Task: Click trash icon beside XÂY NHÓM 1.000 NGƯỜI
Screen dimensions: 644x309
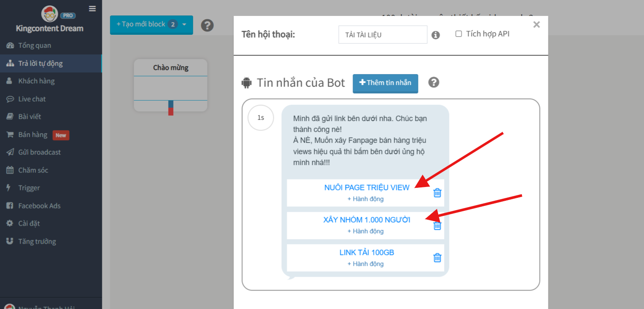Action: pos(437,226)
